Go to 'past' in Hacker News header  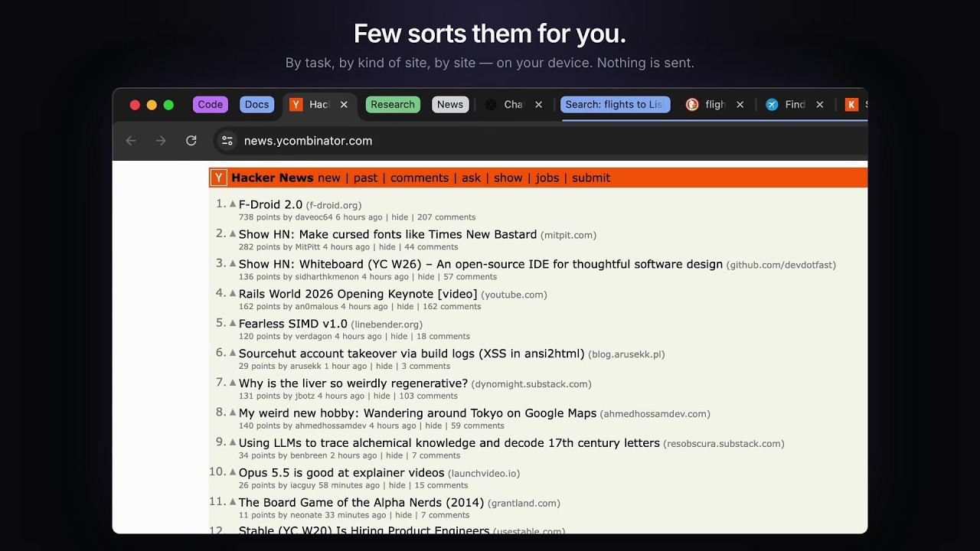tap(365, 178)
